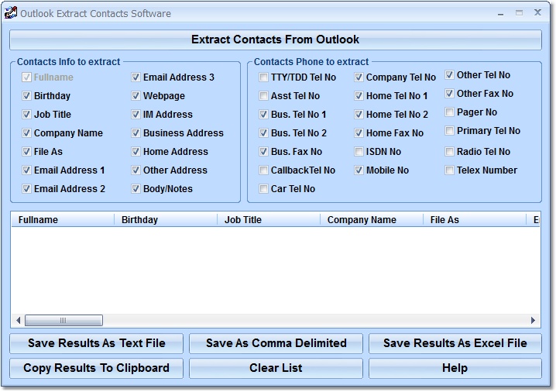This screenshot has width=556, height=392.
Task: Uncheck Email Address 3 checkbox
Action: [136, 77]
